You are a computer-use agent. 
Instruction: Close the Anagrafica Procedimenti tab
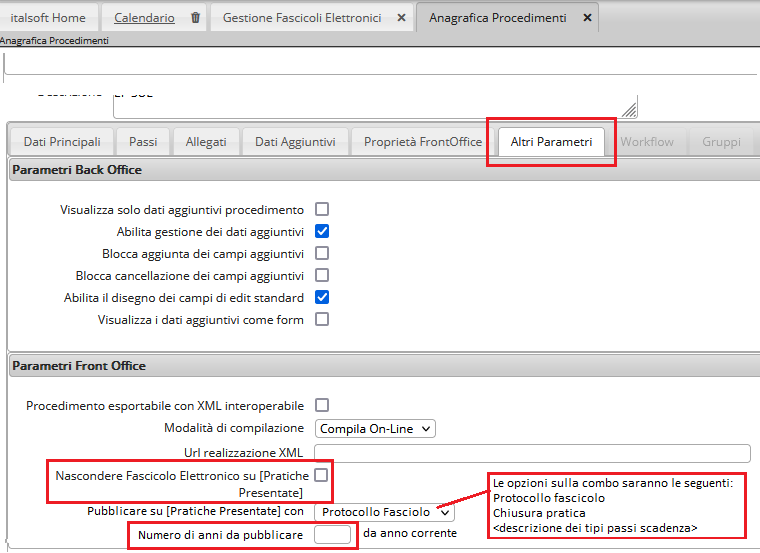[587, 18]
